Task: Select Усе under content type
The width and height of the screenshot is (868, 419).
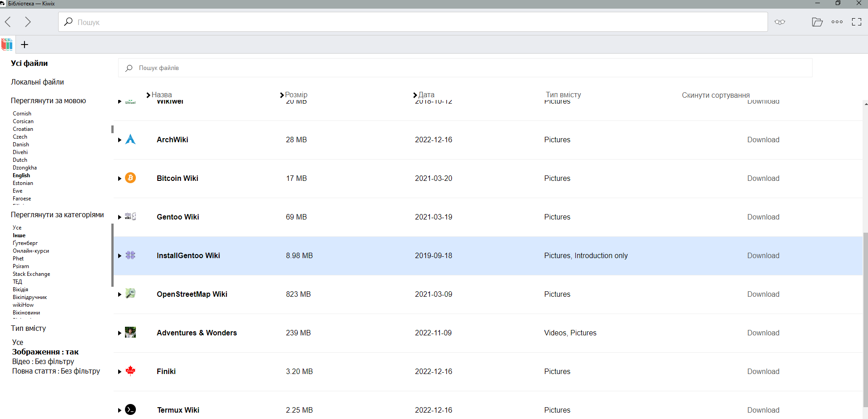Action: click(x=17, y=342)
